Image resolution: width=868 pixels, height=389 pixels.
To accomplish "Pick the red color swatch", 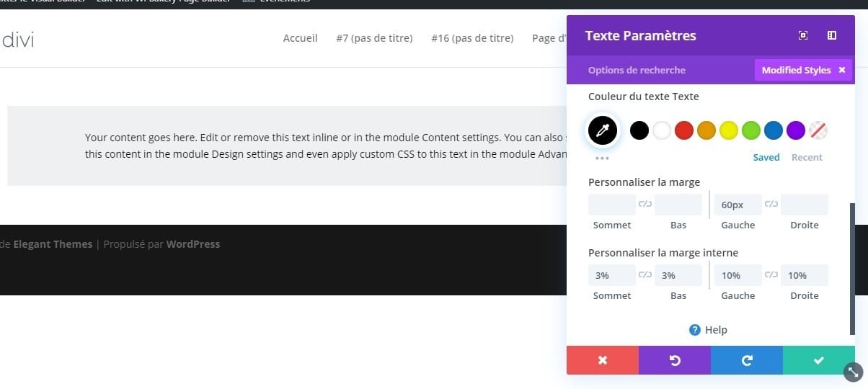I will click(x=684, y=130).
